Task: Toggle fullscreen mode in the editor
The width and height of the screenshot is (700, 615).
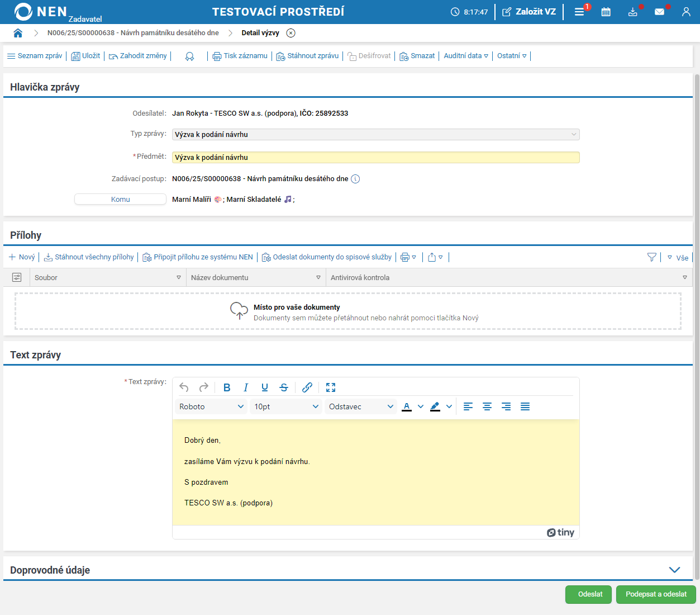Action: [331, 387]
